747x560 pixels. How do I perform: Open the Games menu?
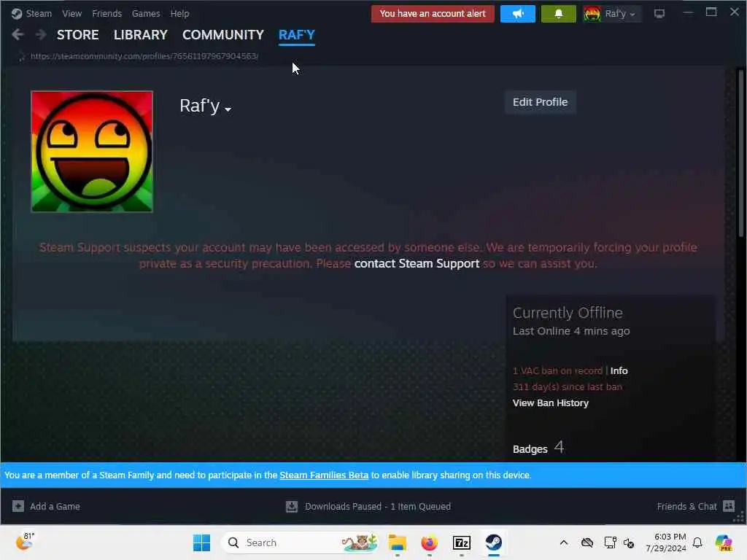coord(146,14)
